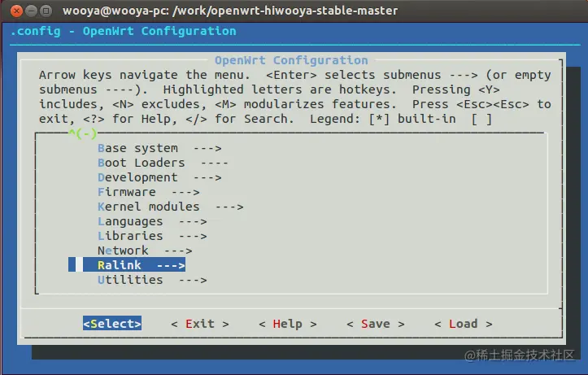The image size is (588, 375).
Task: Open the Libraries submenu
Action: (152, 236)
